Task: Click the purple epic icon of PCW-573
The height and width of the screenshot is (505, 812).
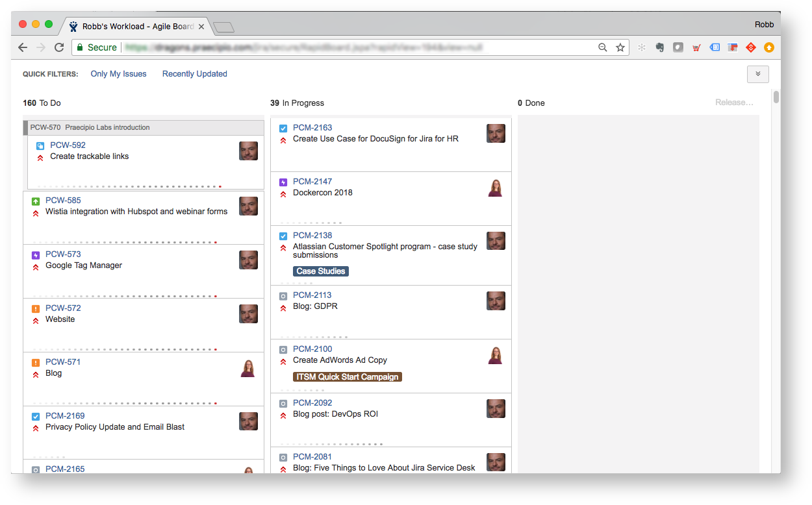Action: pyautogui.click(x=36, y=255)
